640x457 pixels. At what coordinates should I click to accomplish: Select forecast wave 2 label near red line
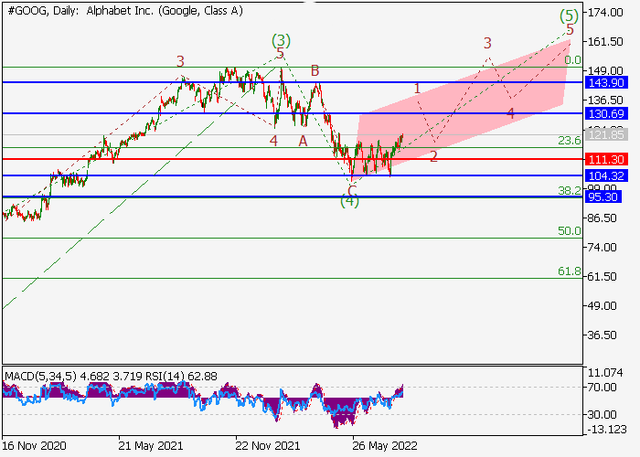tap(433, 156)
